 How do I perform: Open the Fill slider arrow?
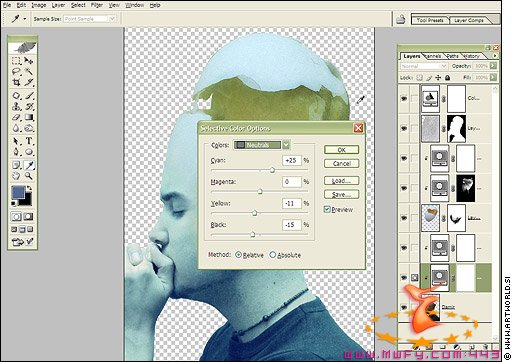pyautogui.click(x=493, y=78)
